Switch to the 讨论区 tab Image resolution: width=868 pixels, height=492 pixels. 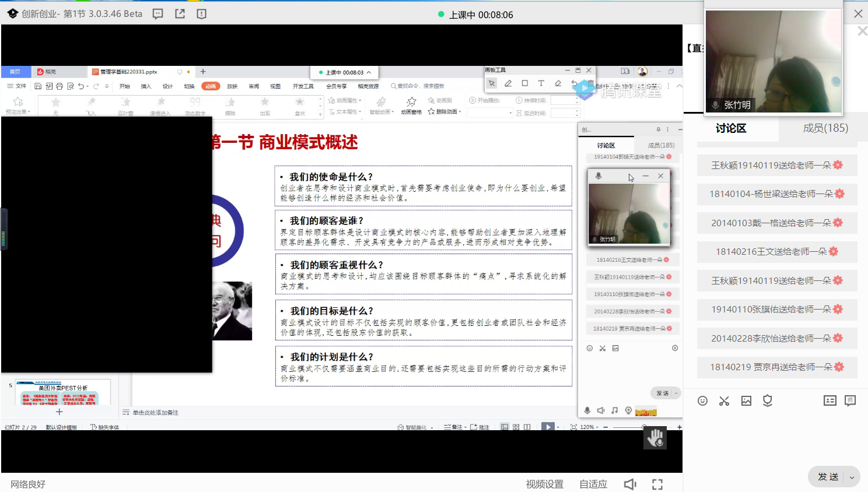(x=731, y=128)
